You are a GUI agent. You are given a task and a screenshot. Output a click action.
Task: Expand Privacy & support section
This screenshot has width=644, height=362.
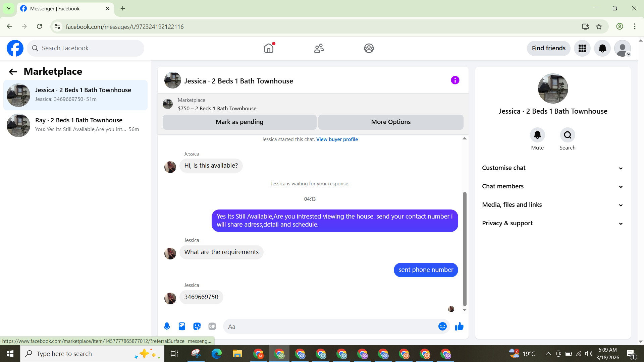point(553,223)
